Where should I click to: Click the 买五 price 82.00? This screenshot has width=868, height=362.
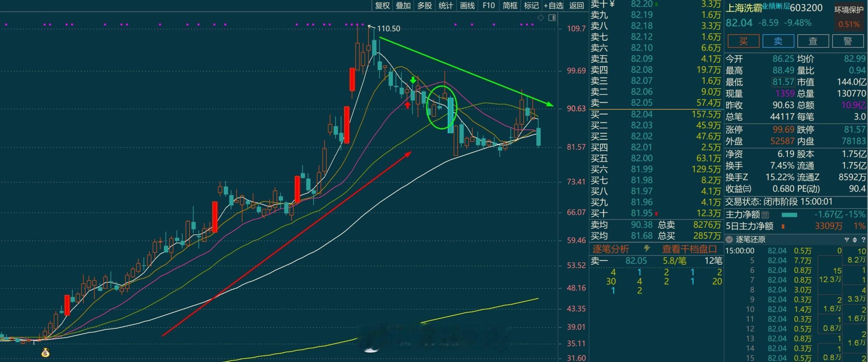click(x=642, y=158)
